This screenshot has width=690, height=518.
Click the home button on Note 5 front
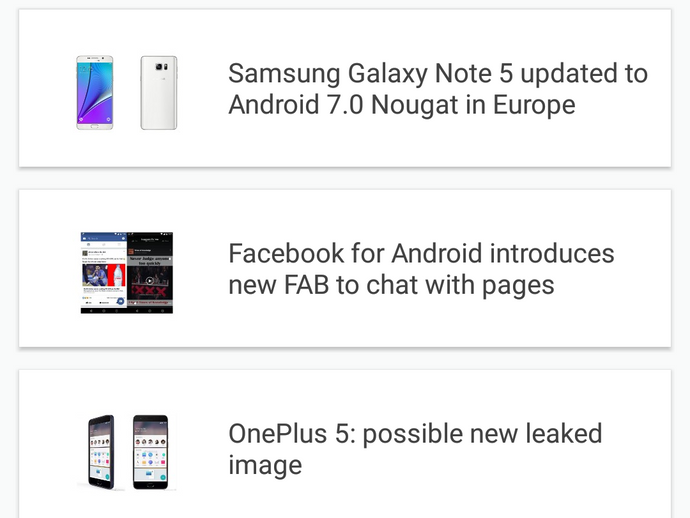pyautogui.click(x=95, y=126)
